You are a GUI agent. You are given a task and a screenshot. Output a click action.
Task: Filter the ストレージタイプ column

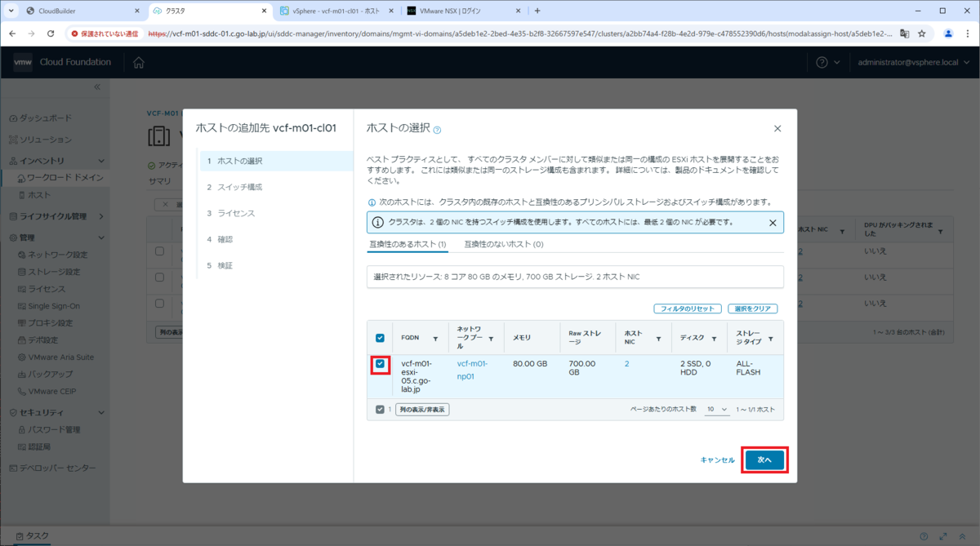(x=771, y=338)
